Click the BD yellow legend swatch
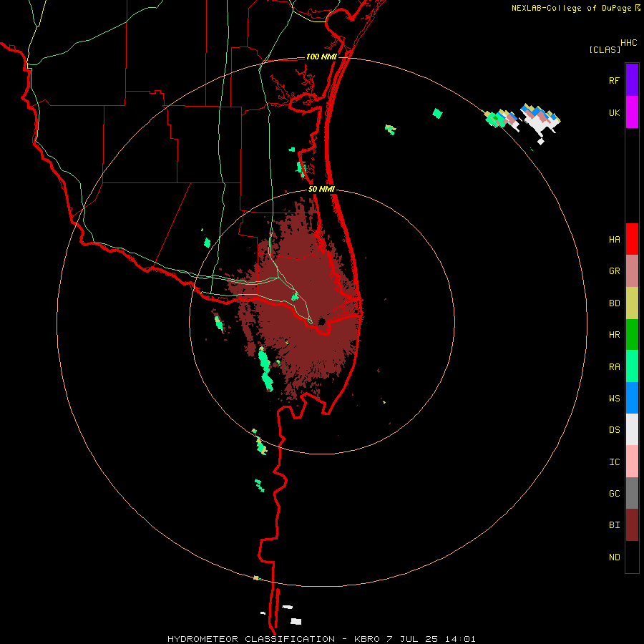The width and height of the screenshot is (644, 644). click(x=632, y=303)
